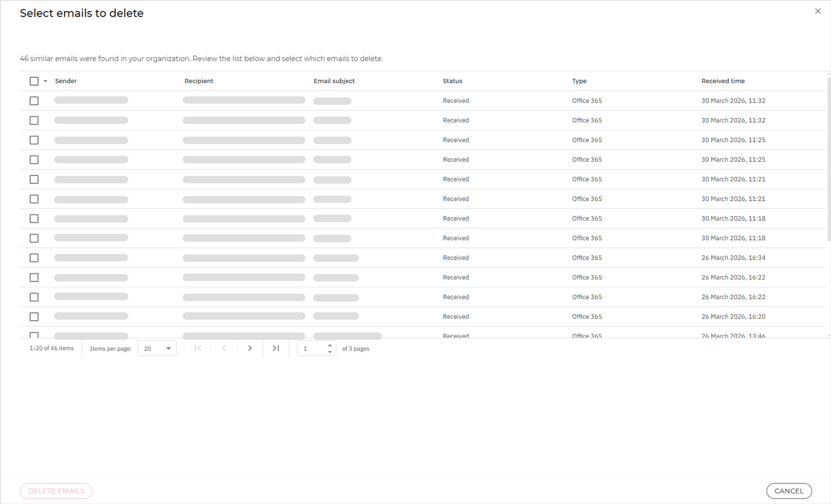Sort the list by the Sender column
This screenshot has height=504, width=831.
(x=66, y=81)
